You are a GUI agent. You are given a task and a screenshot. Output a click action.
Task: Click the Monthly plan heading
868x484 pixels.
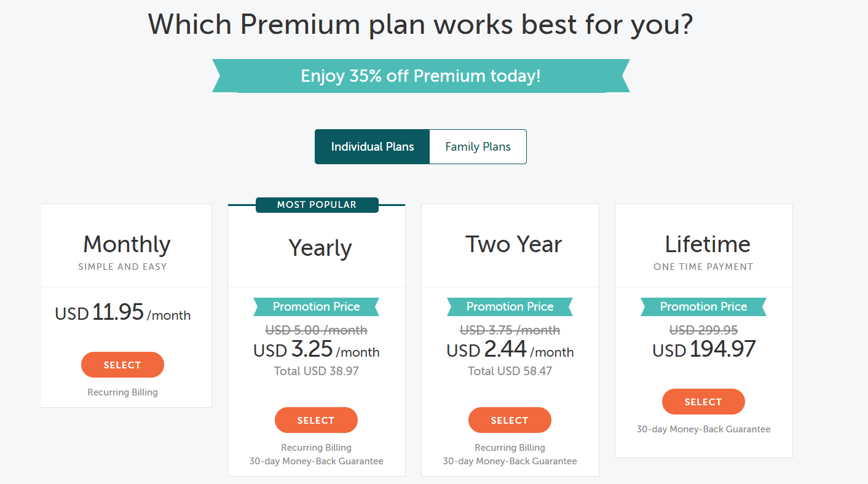click(x=127, y=245)
